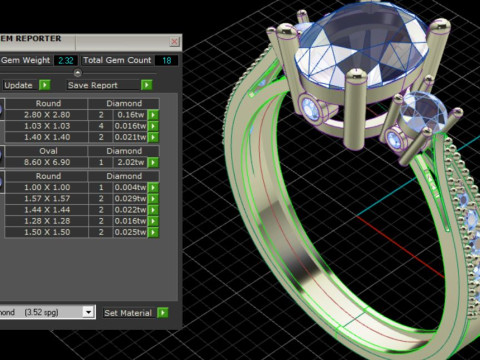This screenshot has width=480, height=360.
Task: Click the 0.025tw weight cell
Action: coord(130,232)
